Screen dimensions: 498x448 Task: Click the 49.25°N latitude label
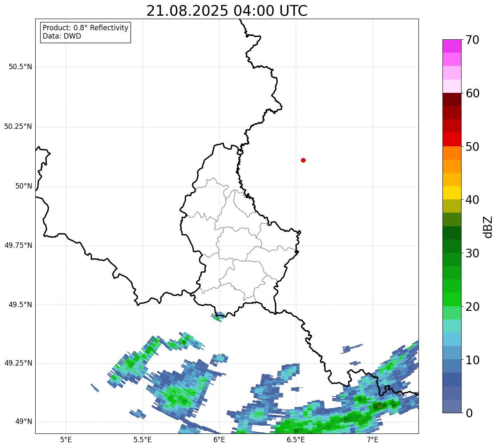tap(18, 363)
